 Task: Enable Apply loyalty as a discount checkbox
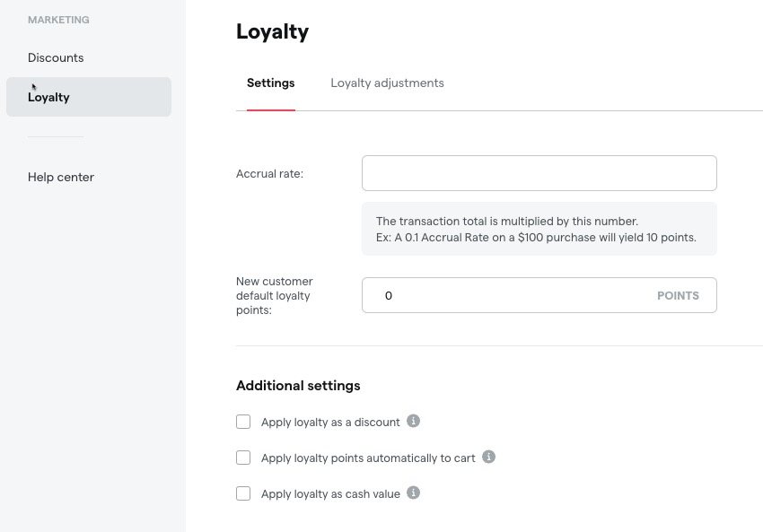(x=243, y=422)
